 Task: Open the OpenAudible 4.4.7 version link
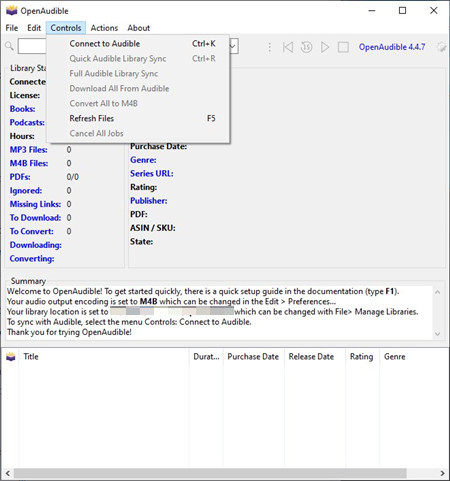[x=392, y=47]
